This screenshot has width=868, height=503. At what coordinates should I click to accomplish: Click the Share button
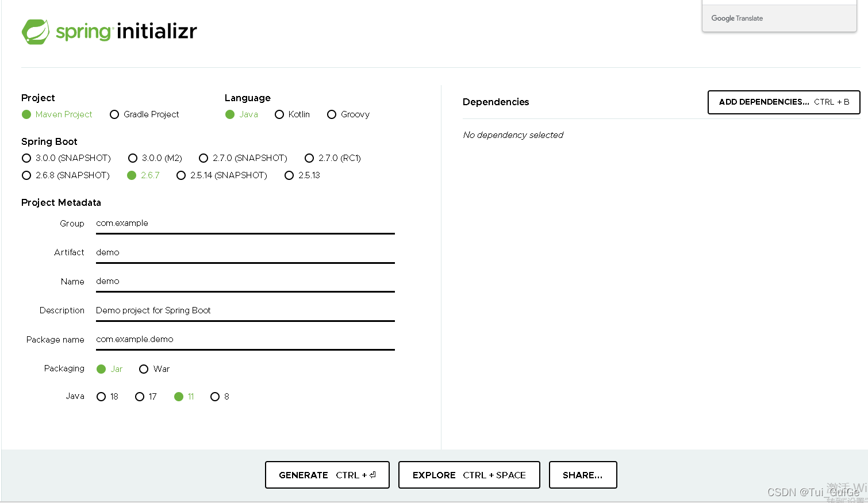click(583, 475)
